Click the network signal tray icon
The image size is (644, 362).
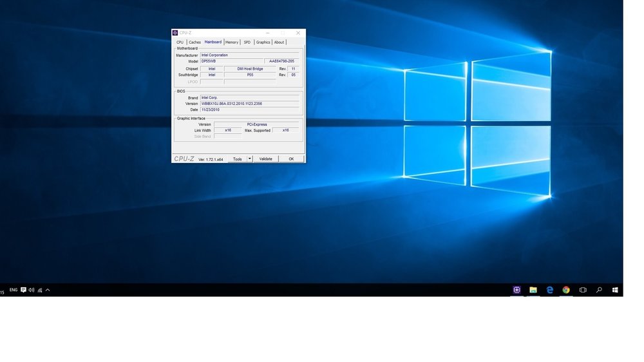[x=40, y=290]
